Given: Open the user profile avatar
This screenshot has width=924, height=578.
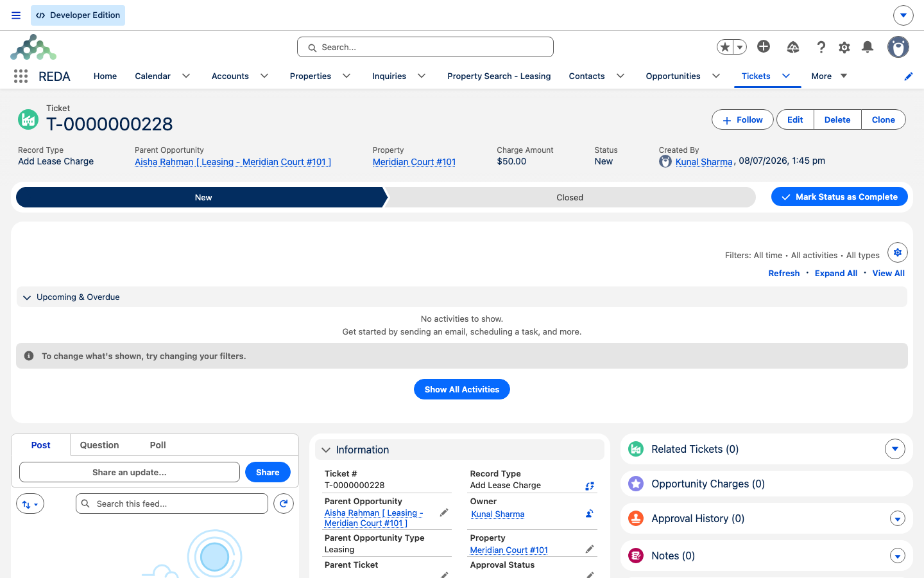Looking at the screenshot, I should tap(898, 47).
